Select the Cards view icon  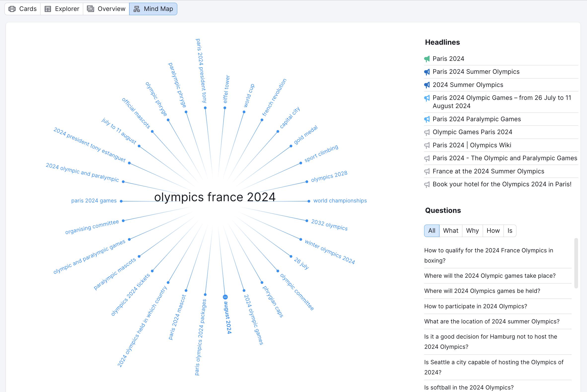[12, 8]
